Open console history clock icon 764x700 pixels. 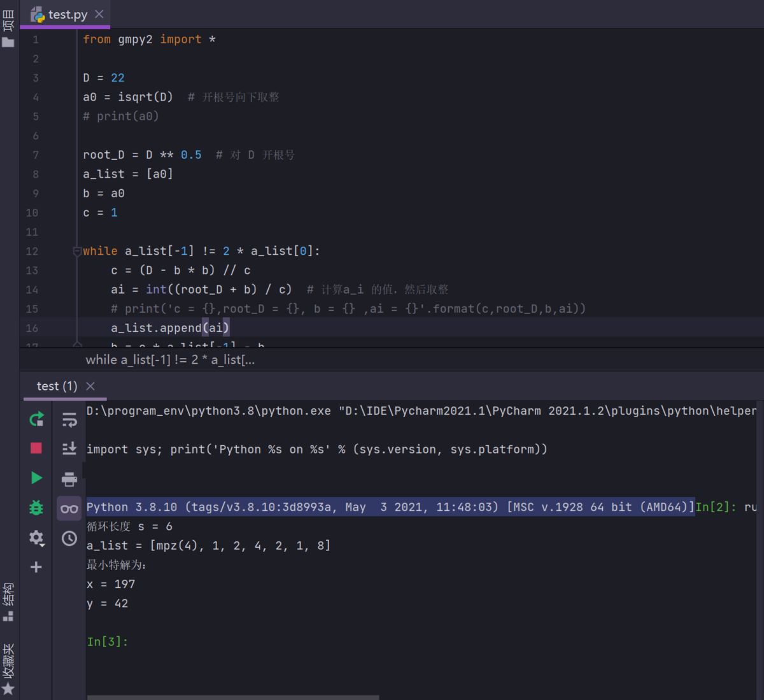click(x=69, y=538)
